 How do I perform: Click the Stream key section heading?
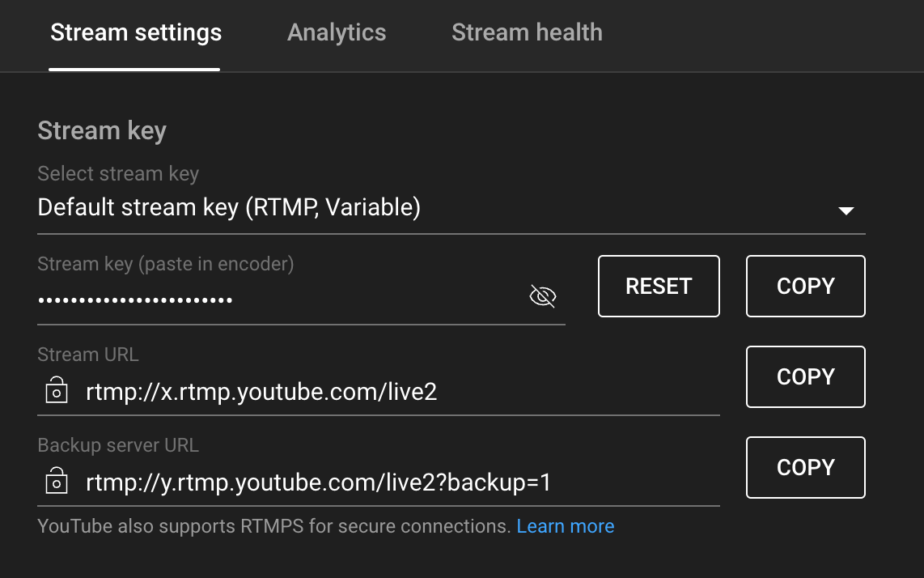[101, 130]
